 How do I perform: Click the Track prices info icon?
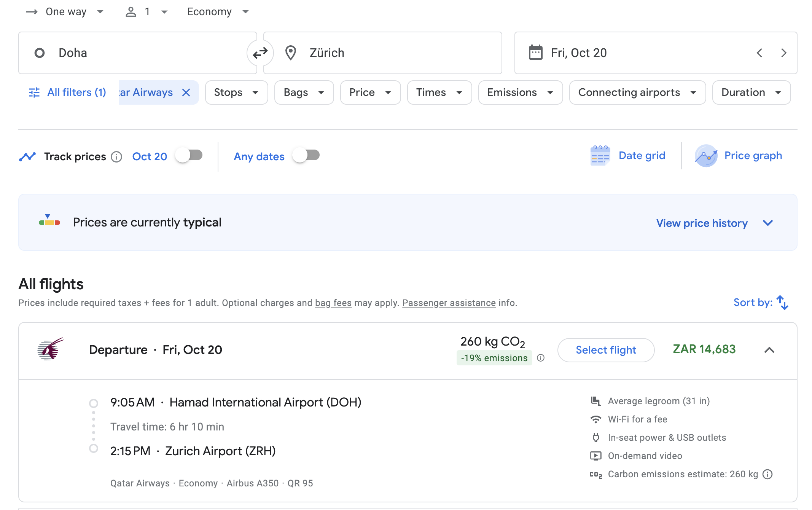(x=116, y=157)
